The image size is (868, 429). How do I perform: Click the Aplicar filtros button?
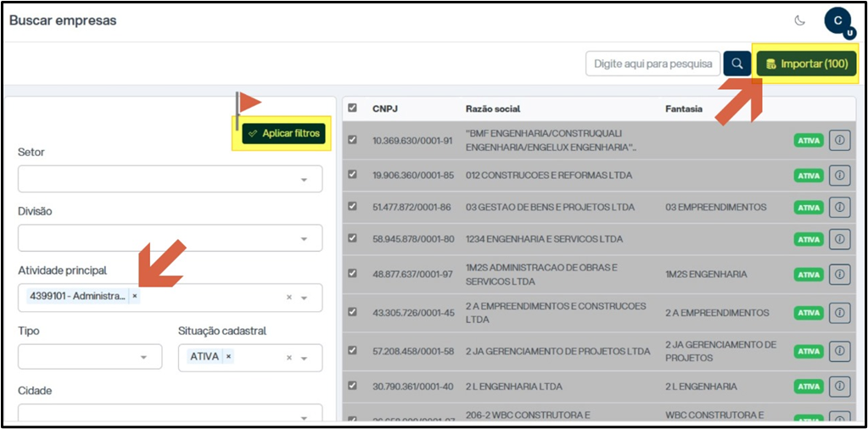tap(283, 133)
